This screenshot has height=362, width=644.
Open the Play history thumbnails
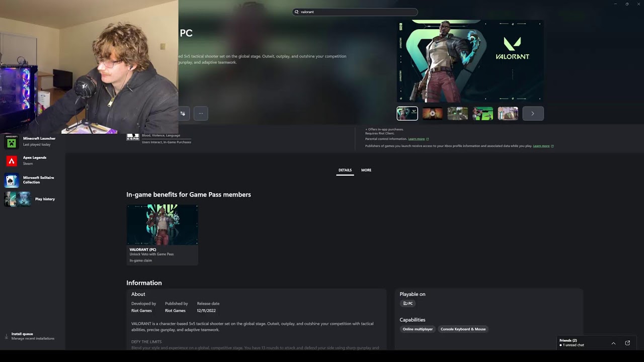click(18, 199)
